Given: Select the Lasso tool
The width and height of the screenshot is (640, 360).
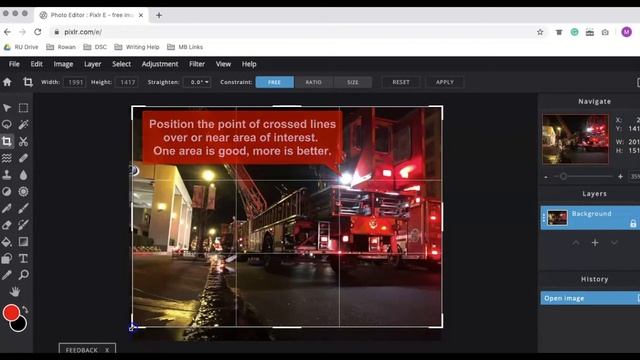Looking at the screenshot, I should coord(7,124).
